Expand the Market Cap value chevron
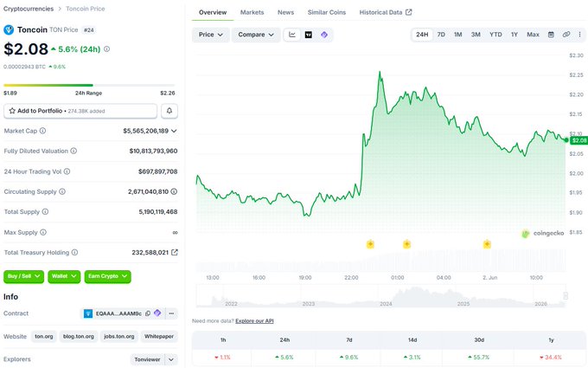 (174, 131)
